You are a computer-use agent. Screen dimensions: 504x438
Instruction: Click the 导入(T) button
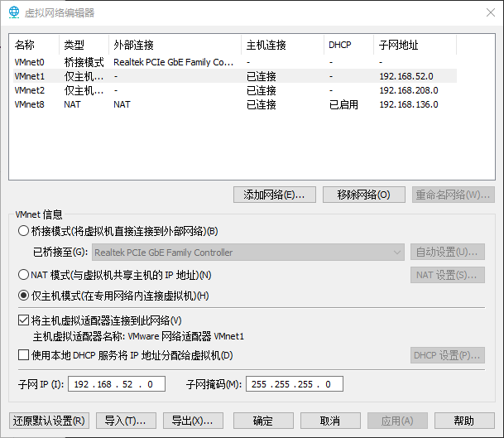point(126,421)
